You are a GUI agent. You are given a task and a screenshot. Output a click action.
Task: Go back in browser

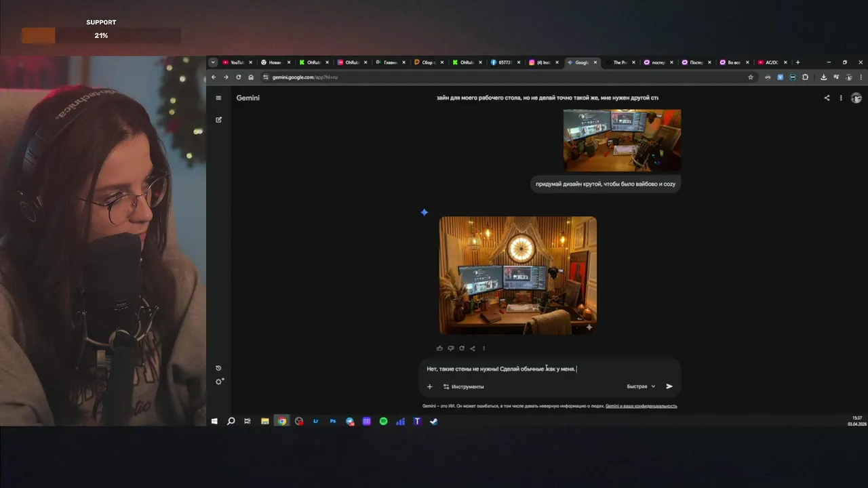[214, 77]
